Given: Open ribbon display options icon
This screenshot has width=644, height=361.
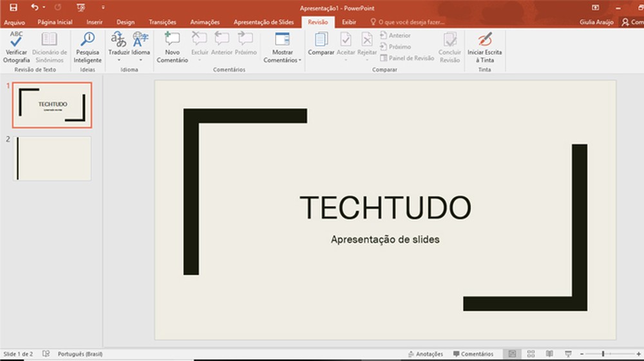Looking at the screenshot, I should tap(595, 7).
